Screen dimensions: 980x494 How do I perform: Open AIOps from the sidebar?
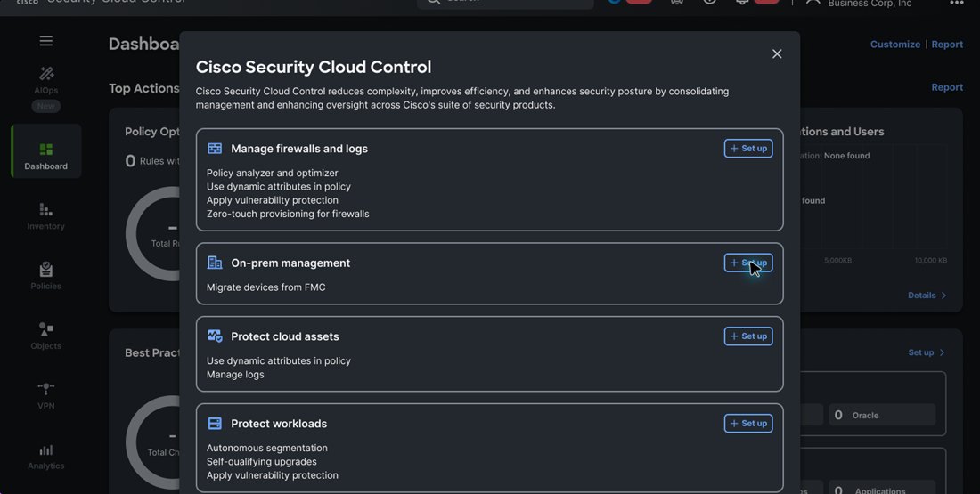tap(45, 81)
